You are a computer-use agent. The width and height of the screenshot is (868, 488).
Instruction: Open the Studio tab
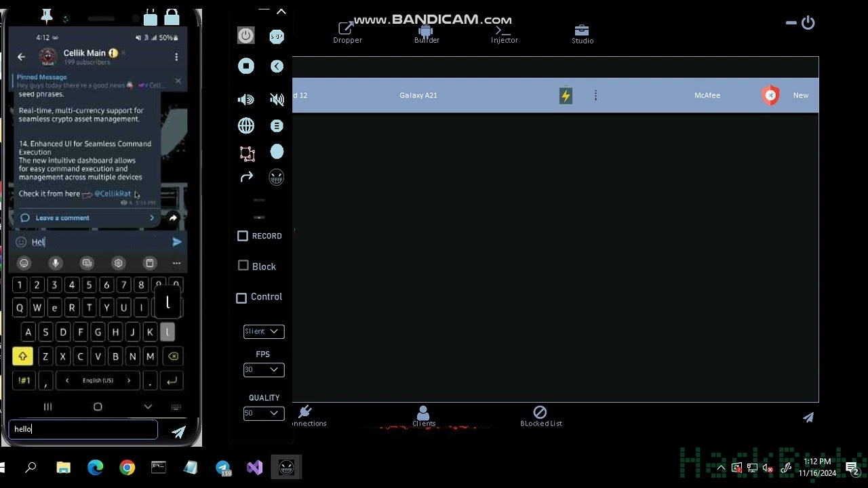[582, 34]
